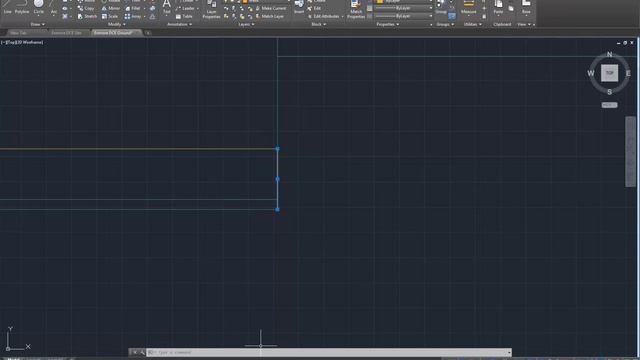Open command line recent commands arrow
Screen dimensions: 640x360
point(509,352)
